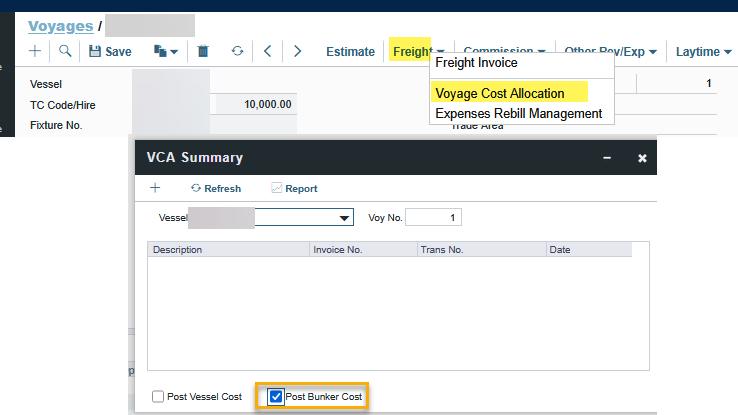Click the plus icon in Voyages toolbar

[35, 51]
